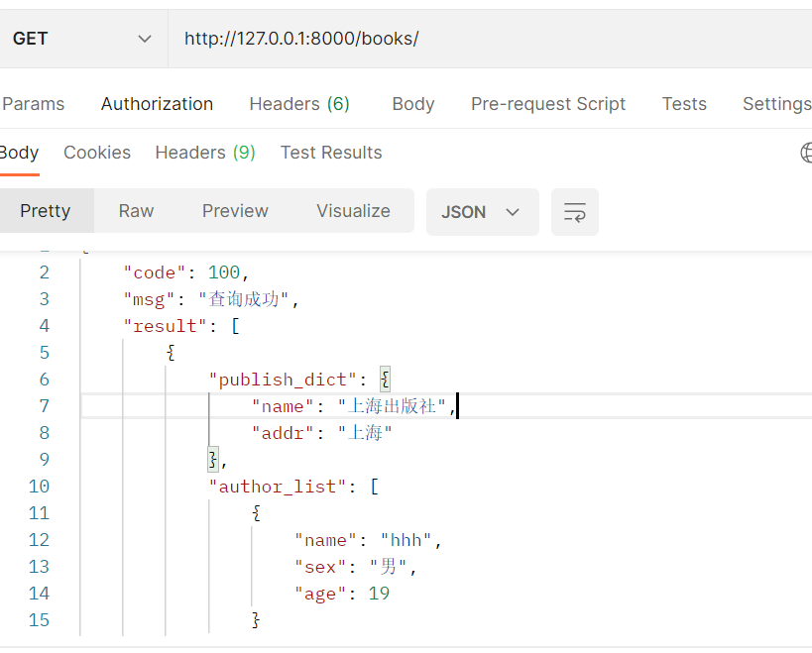Open the request Settings tab

775,104
